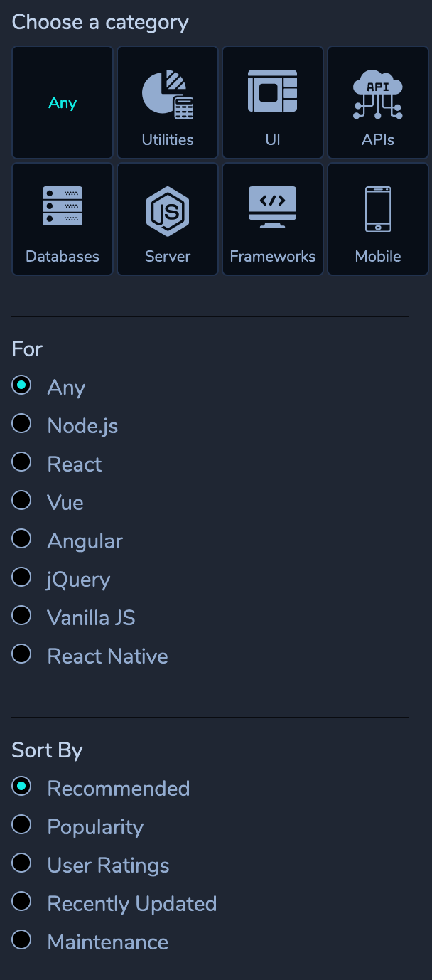The height and width of the screenshot is (980, 432).
Task: Select the React Native radio button
Action: pos(22,654)
